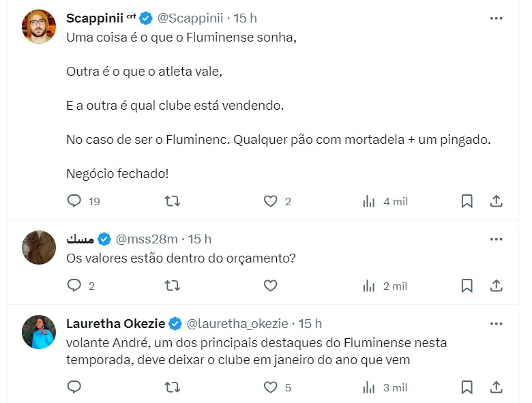Open more options for Lauretha Okezie's tweet
This screenshot has width=532, height=403.
497,323
